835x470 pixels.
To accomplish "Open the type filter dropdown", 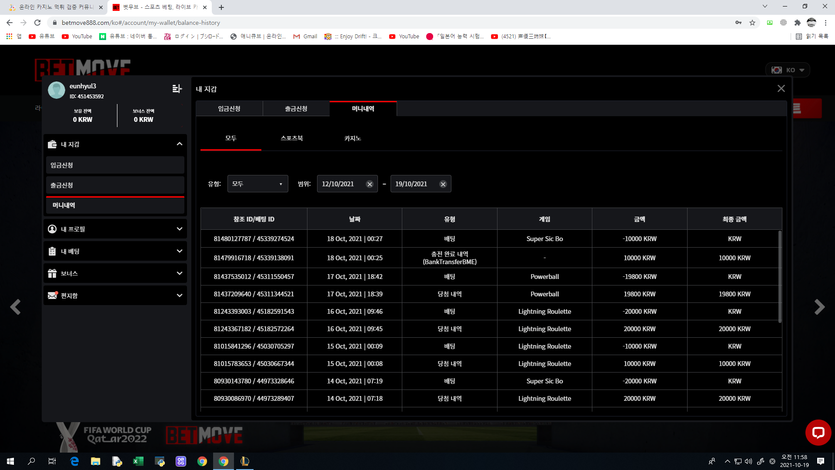I will tap(258, 184).
